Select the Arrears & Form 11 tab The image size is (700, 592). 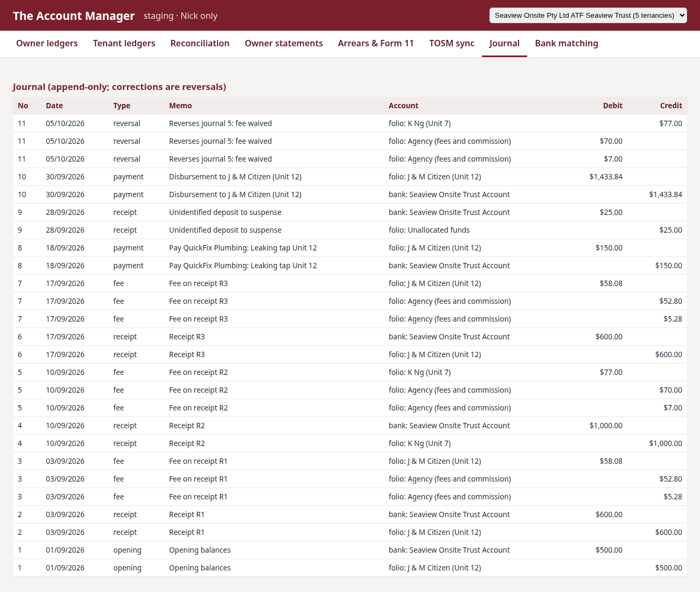[x=376, y=43]
